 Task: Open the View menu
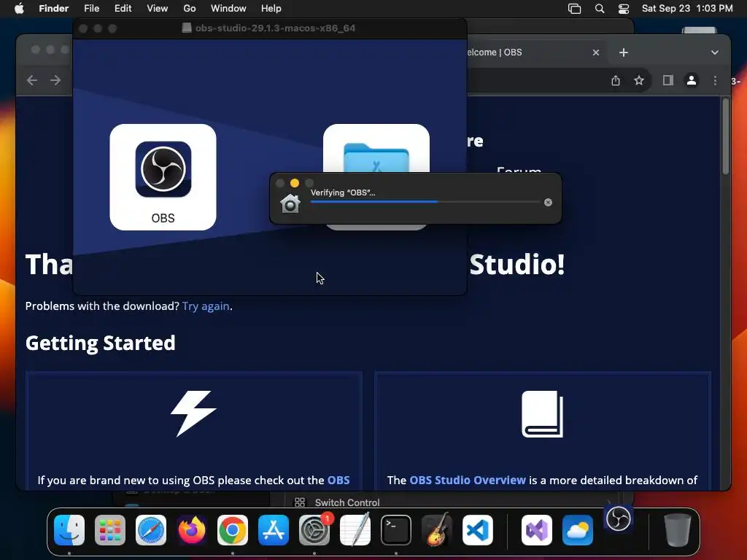(158, 9)
